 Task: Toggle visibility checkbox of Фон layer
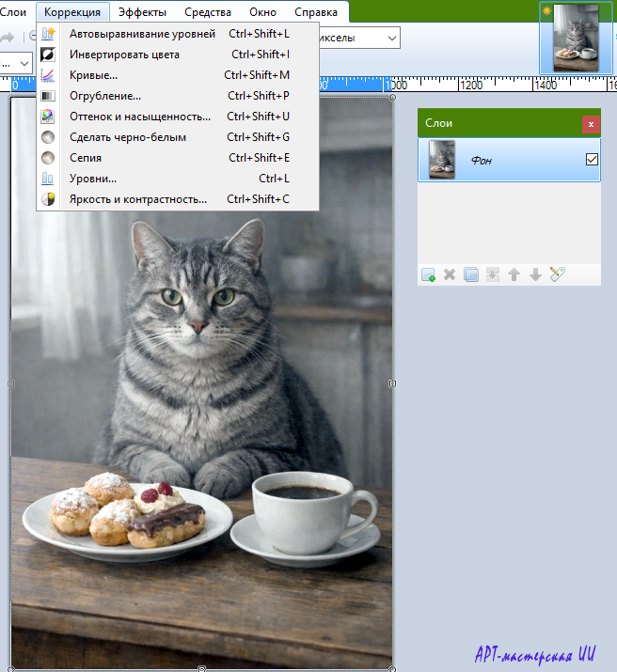(592, 160)
